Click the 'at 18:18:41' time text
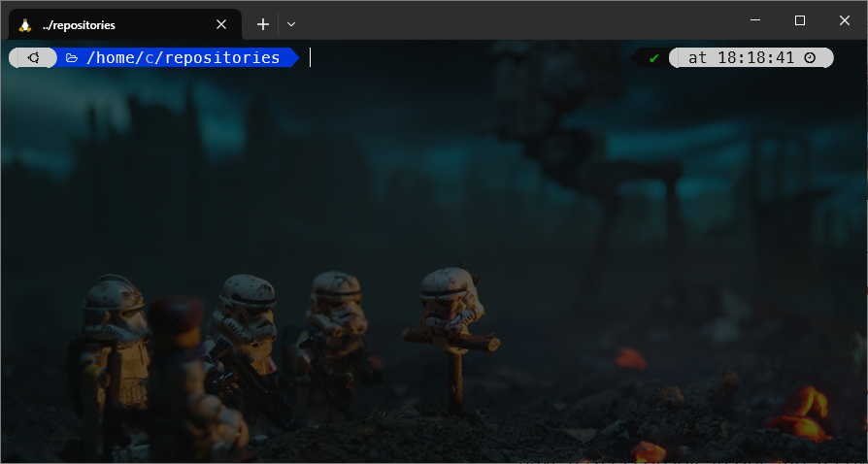Viewport: 868px width, 464px height. (x=741, y=57)
